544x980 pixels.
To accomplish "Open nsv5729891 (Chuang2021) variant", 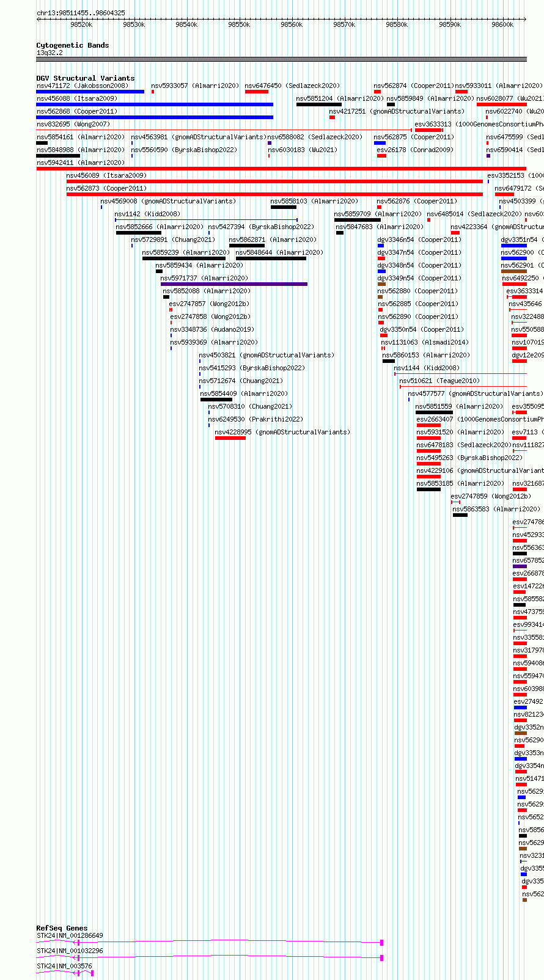I will [x=173, y=240].
